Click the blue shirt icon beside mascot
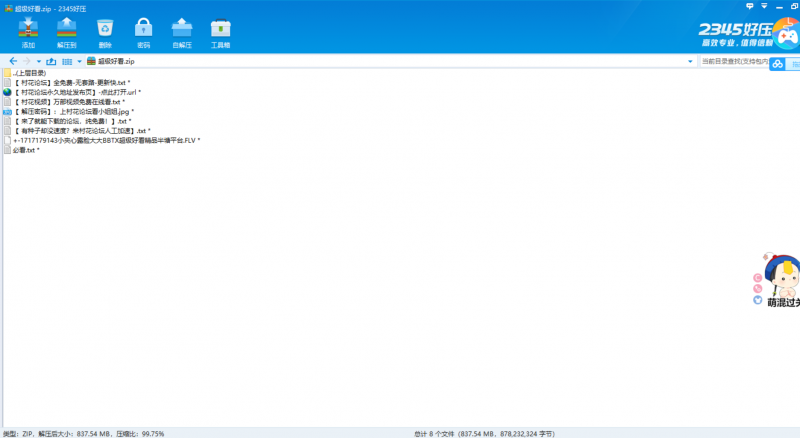The height and width of the screenshot is (438, 800). [x=757, y=300]
